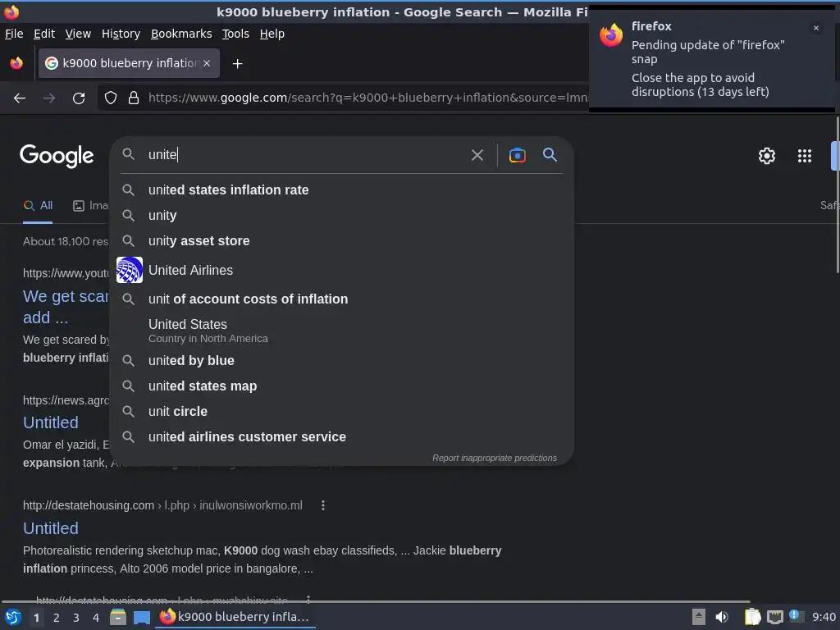This screenshot has width=840, height=630.
Task: Open the History menu
Action: pyautogui.click(x=121, y=34)
